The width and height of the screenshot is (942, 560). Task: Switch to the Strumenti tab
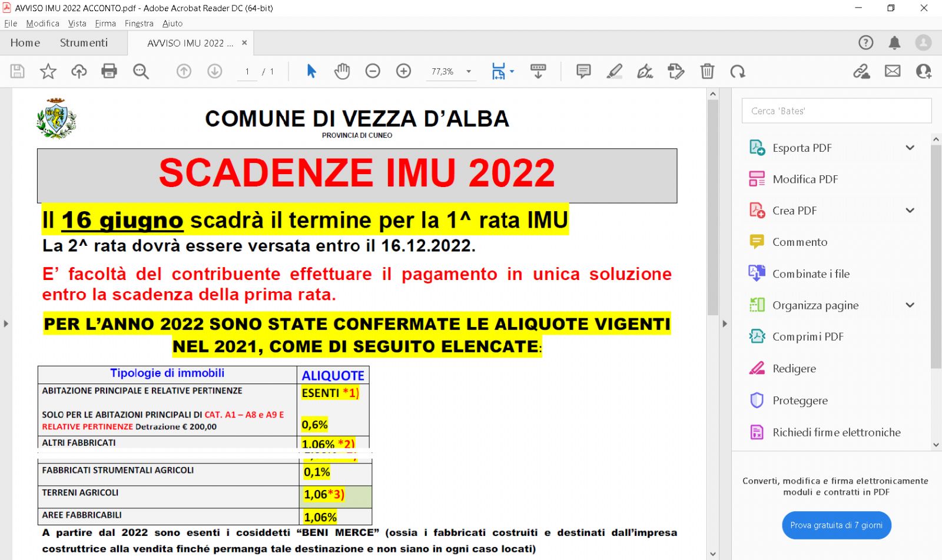[84, 43]
